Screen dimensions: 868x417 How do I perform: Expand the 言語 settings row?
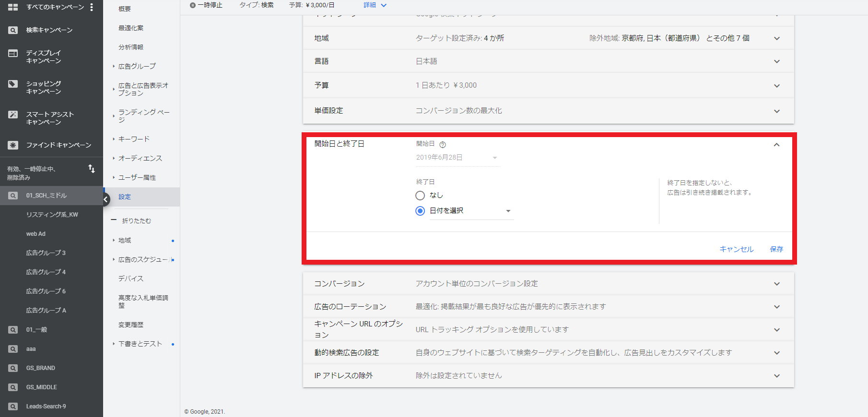tap(548, 61)
